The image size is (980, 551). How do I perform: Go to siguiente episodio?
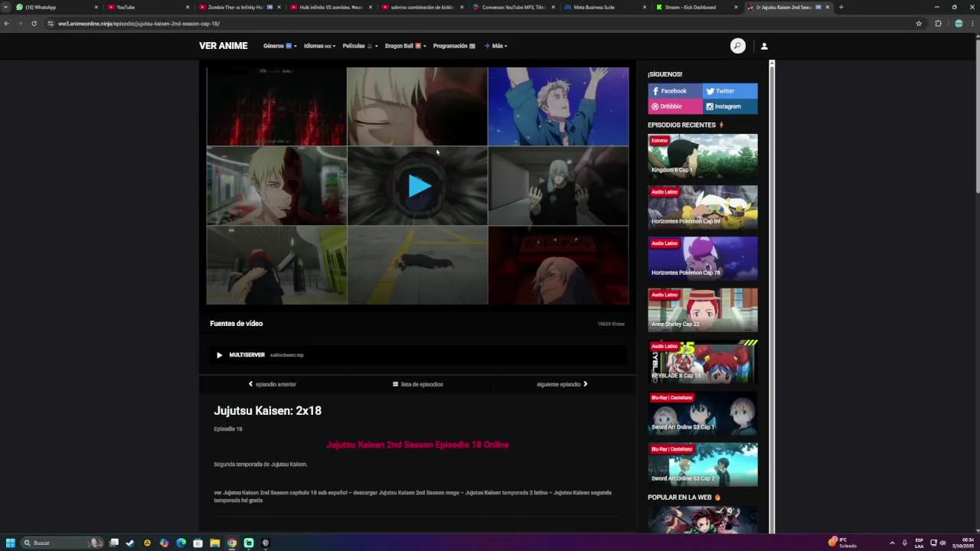click(562, 384)
